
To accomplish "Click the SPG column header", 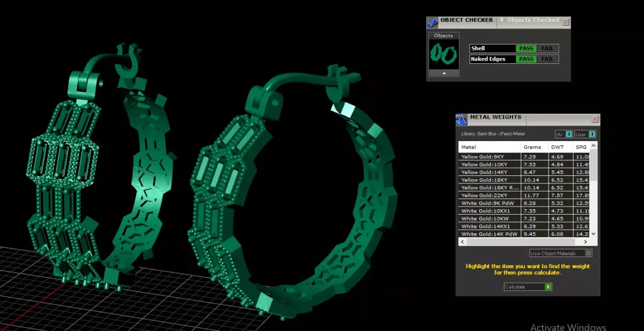I will (x=581, y=147).
